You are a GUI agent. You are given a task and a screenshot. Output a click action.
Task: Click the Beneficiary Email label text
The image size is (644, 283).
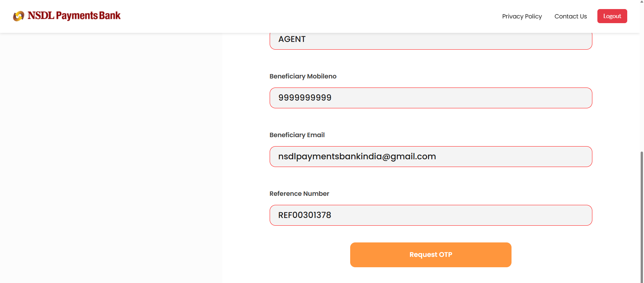[x=297, y=135]
